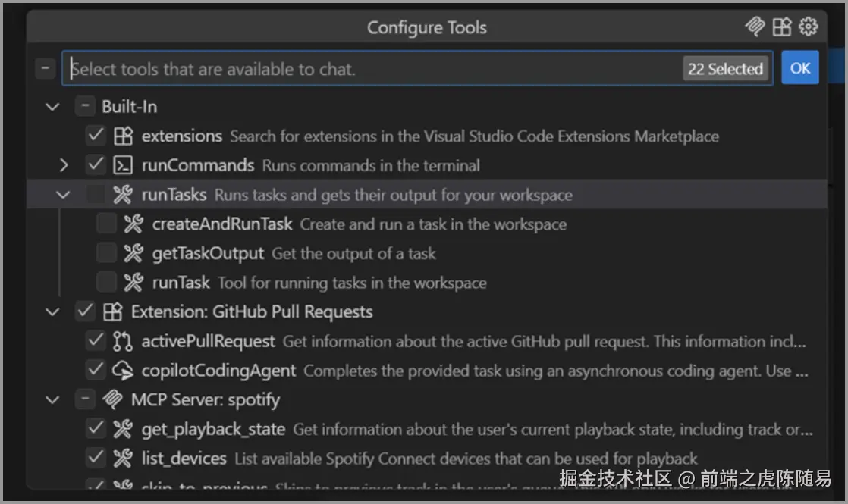Open the settings gear in Configure Tools
Screen dimensions: 848x504
[x=809, y=27]
